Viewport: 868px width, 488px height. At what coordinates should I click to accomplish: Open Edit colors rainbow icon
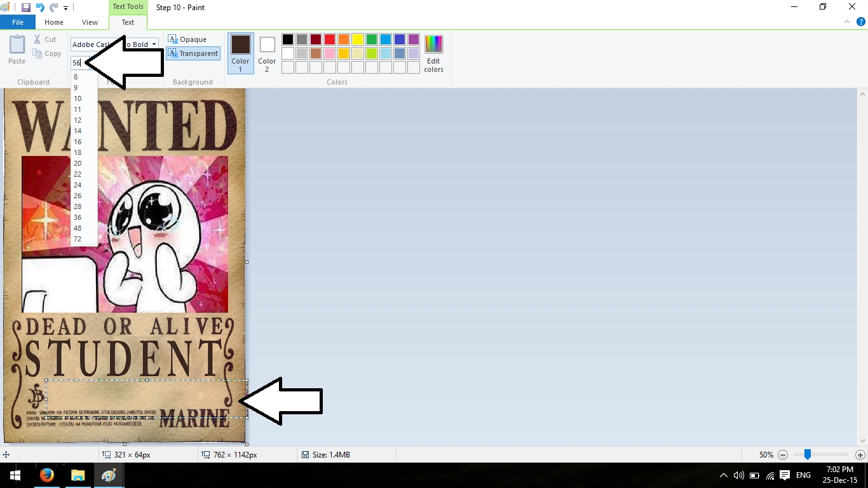pyautogui.click(x=433, y=44)
